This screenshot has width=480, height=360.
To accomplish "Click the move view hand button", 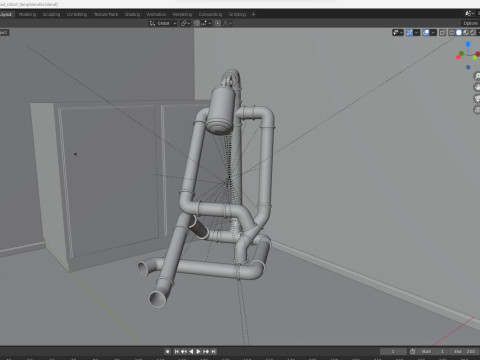I will point(477,87).
